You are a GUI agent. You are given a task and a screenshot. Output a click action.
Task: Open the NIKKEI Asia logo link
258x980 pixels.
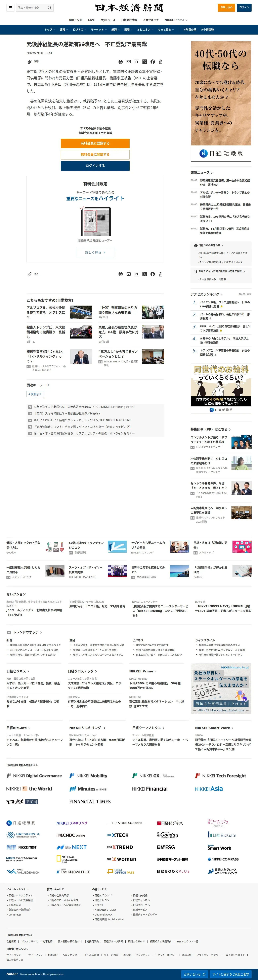[209, 789]
